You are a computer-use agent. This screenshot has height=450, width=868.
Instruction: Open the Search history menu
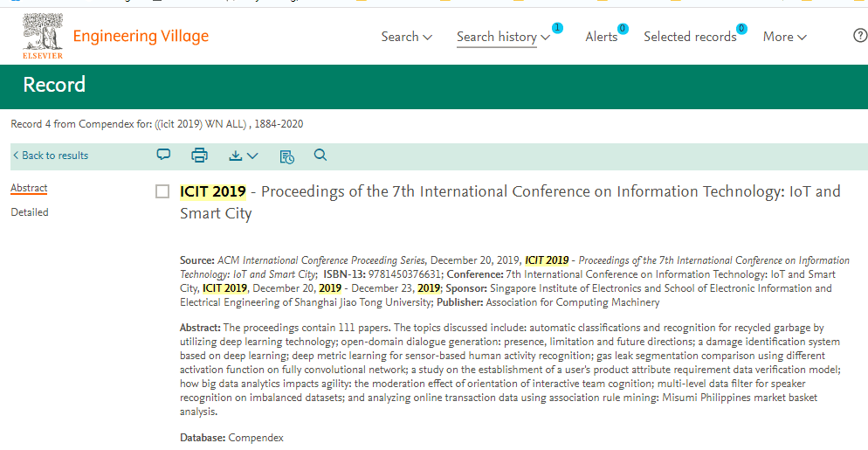503,37
